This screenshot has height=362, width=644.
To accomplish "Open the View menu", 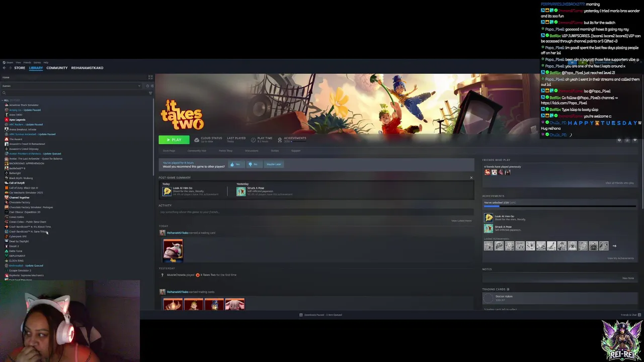I will point(18,62).
